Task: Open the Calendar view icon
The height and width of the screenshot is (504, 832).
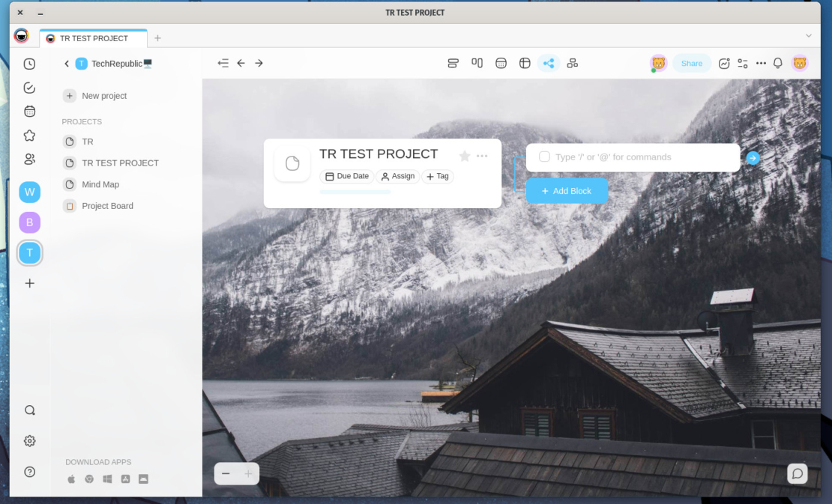Action: tap(501, 63)
